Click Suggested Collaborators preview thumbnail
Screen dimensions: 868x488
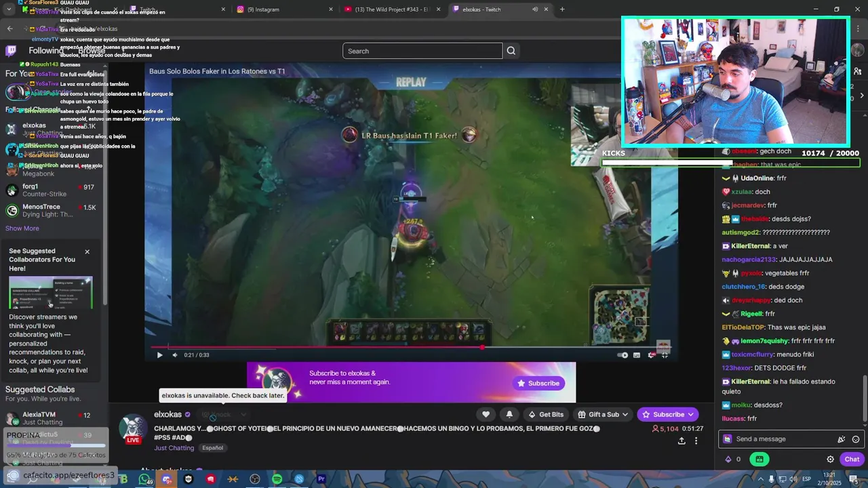pos(51,292)
